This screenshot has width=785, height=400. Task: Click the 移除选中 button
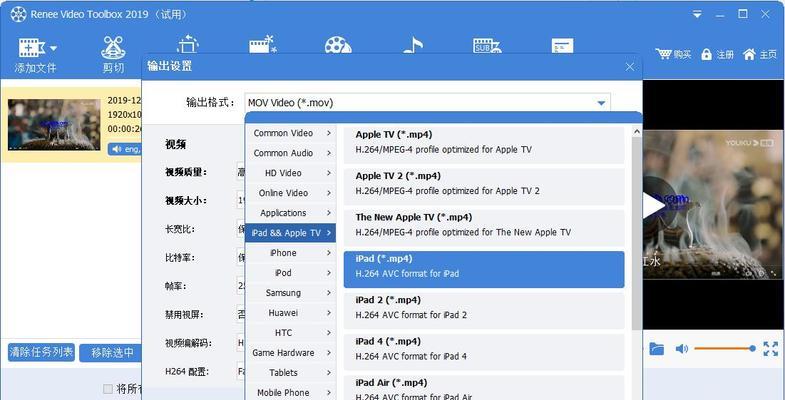pos(112,353)
